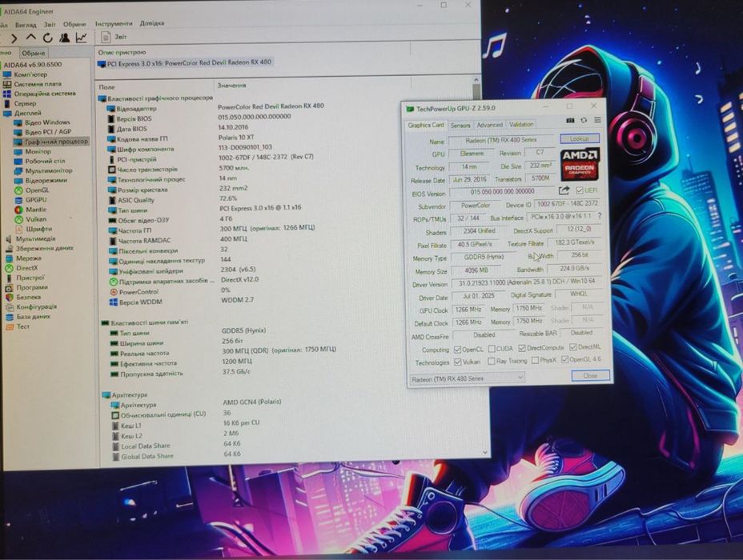
Task: Open the Звіт menu in AIDA64 menu bar
Action: point(50,24)
